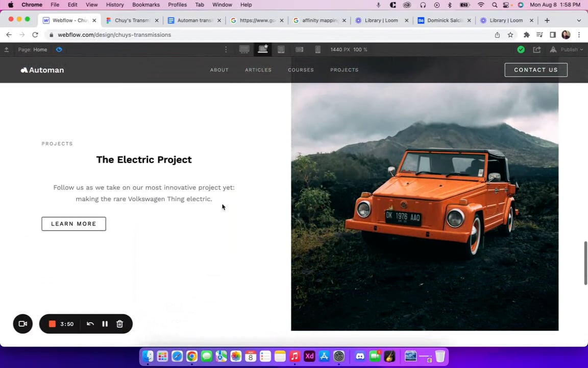Screen dimensions: 588x368
Task: Open Finder from the Dock
Action: [148, 356]
